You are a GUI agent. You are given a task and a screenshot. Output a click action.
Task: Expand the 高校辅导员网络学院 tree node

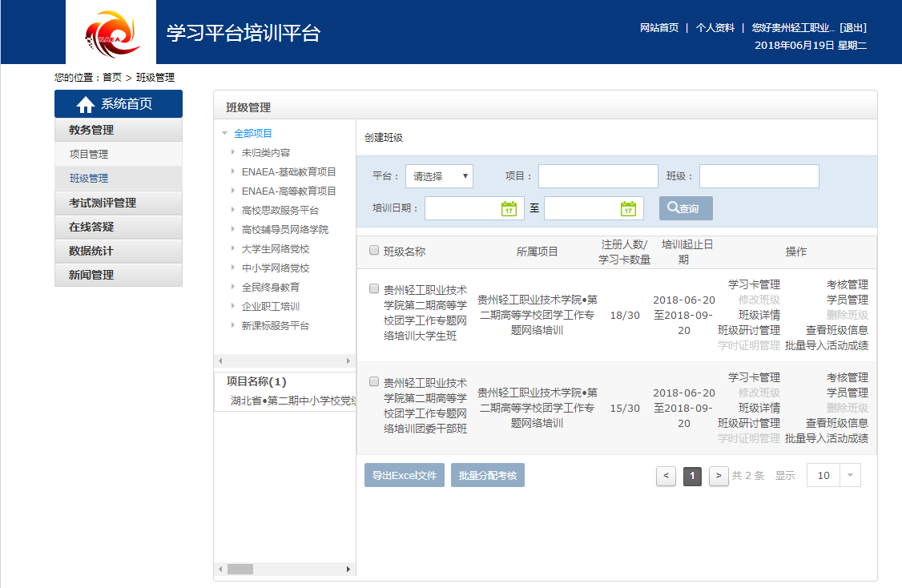coord(233,229)
